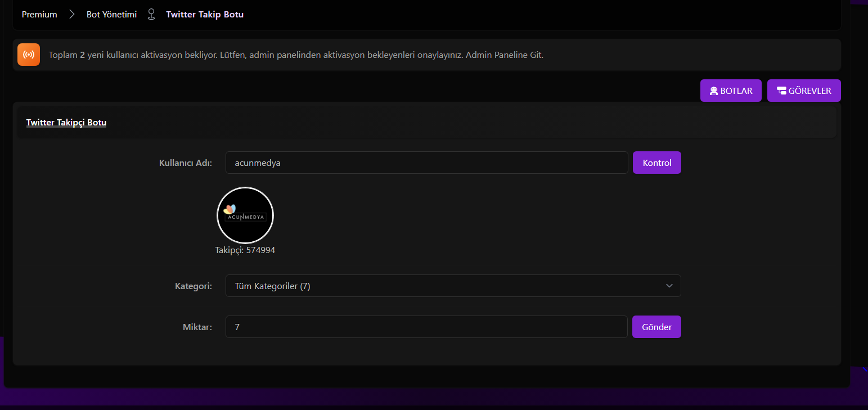Click the Acunmedya profile picture
868x410 pixels.
pos(245,215)
